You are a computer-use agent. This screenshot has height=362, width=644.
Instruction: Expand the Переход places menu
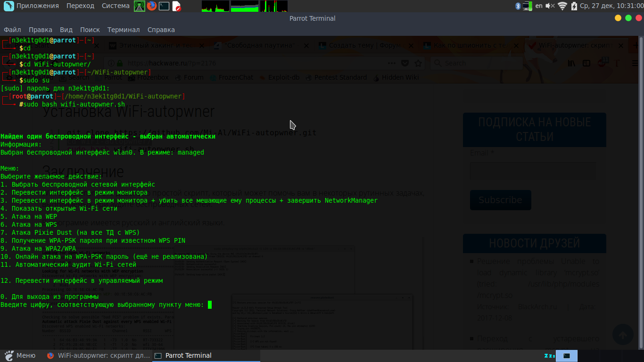click(80, 6)
